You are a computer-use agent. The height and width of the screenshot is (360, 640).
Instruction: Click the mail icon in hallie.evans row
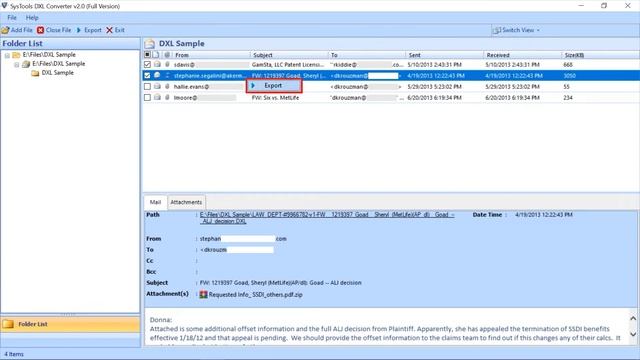[157, 87]
